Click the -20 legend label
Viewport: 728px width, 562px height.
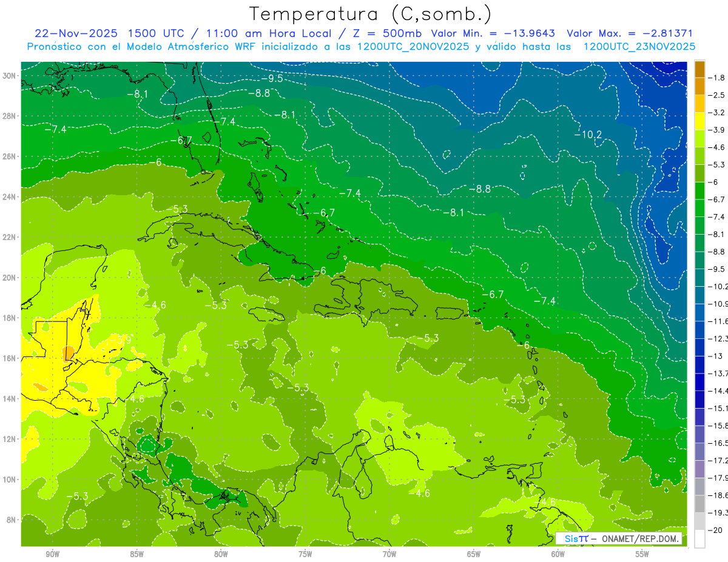(x=715, y=530)
